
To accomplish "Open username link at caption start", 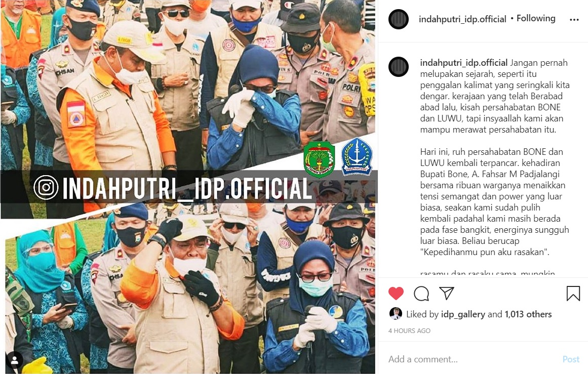I will pos(464,63).
